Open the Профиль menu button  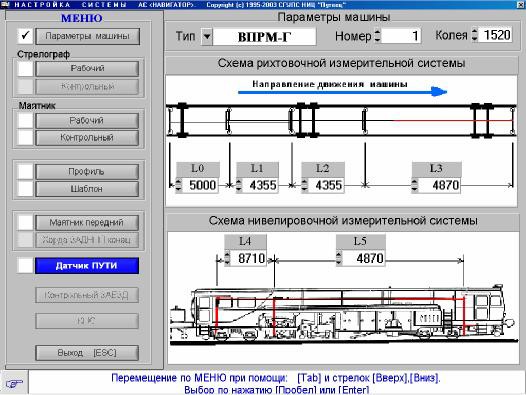pyautogui.click(x=87, y=171)
